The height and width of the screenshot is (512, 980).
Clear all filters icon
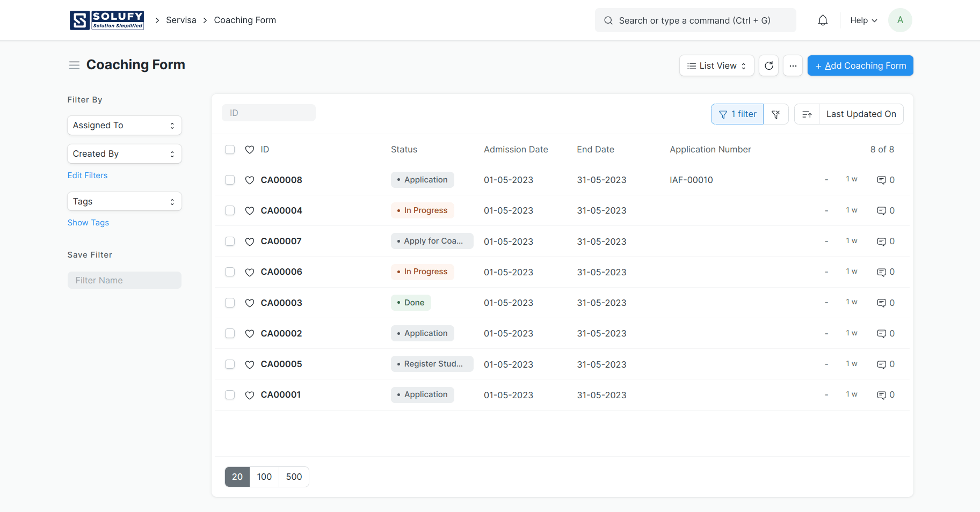[x=776, y=114]
